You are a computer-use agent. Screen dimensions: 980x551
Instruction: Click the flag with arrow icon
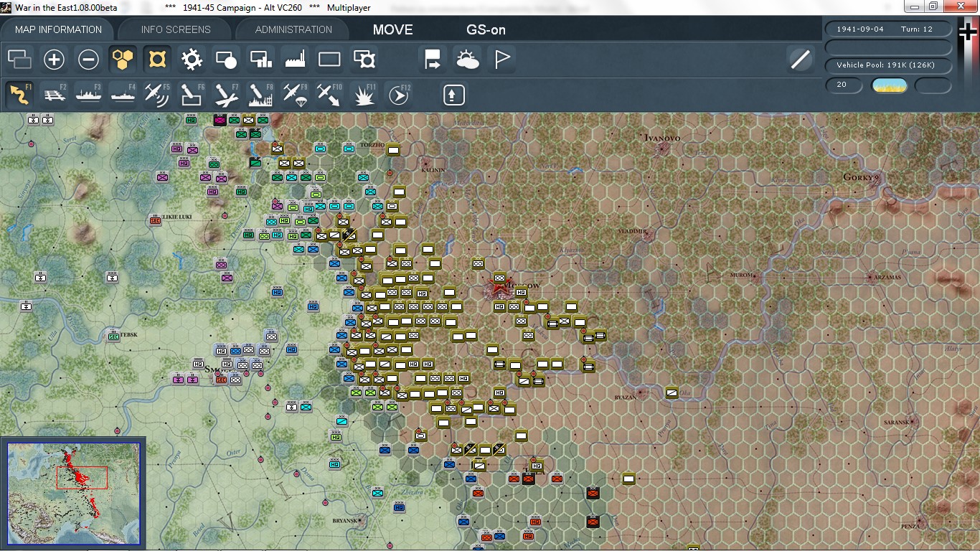433,60
